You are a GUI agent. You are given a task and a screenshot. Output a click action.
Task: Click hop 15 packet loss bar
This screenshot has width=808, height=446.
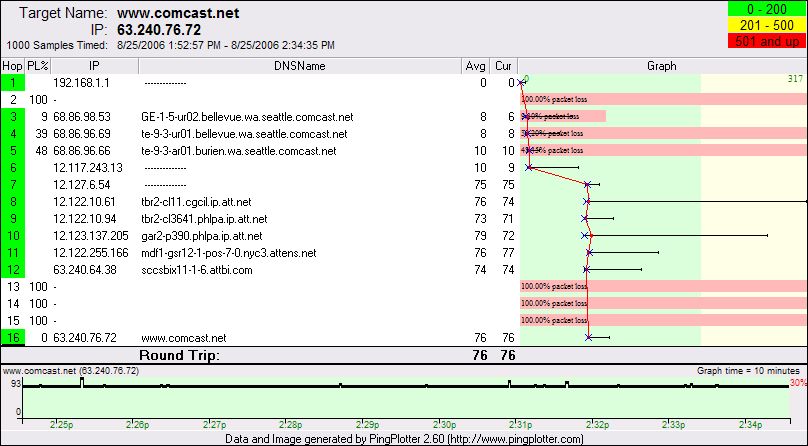click(x=663, y=320)
